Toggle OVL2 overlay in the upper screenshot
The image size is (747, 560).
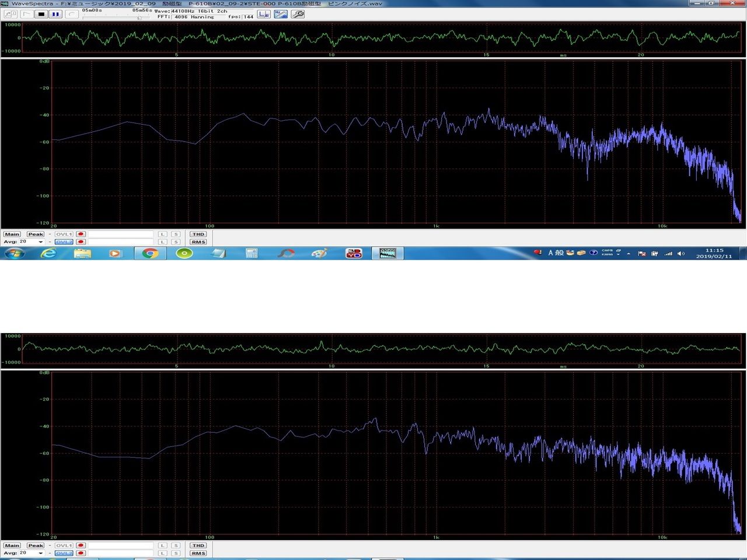pos(64,242)
